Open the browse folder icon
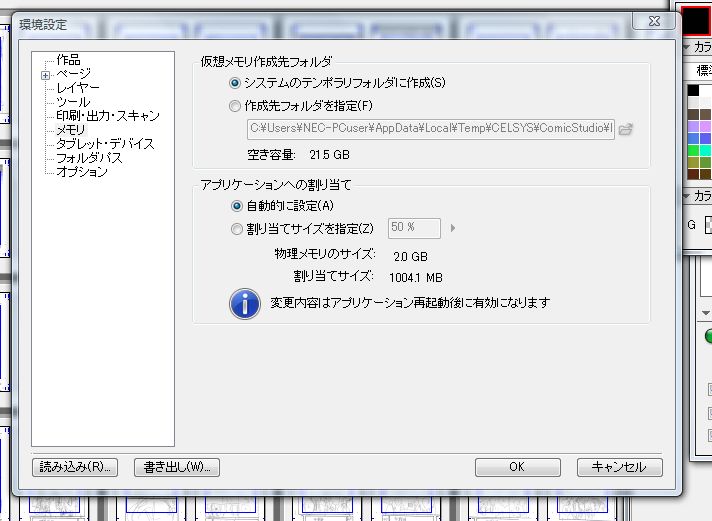Image resolution: width=712 pixels, height=521 pixels. click(x=626, y=129)
